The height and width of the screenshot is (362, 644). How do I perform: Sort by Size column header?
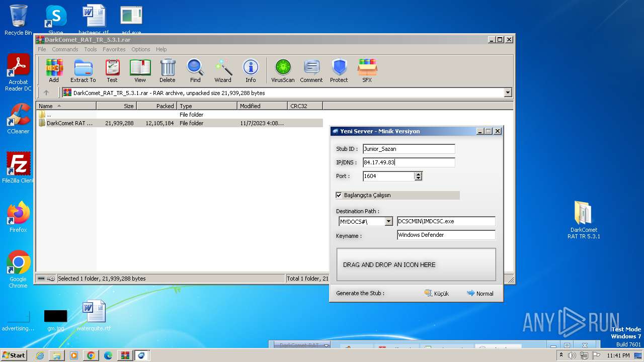(x=116, y=106)
